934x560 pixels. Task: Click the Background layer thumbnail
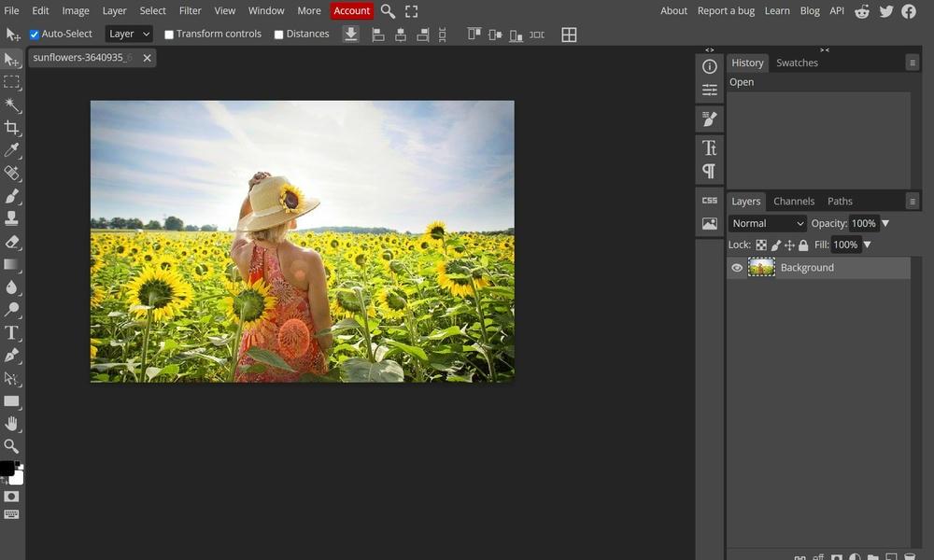(761, 268)
